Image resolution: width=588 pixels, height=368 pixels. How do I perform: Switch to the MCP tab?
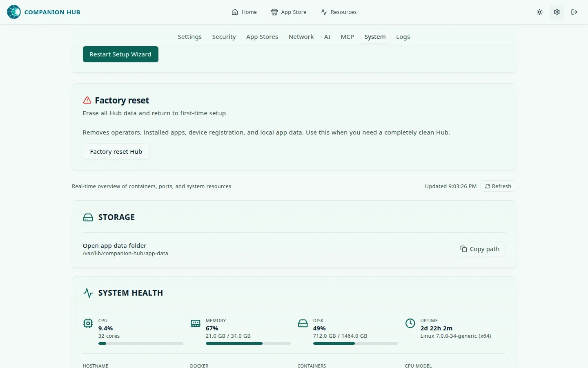(347, 37)
